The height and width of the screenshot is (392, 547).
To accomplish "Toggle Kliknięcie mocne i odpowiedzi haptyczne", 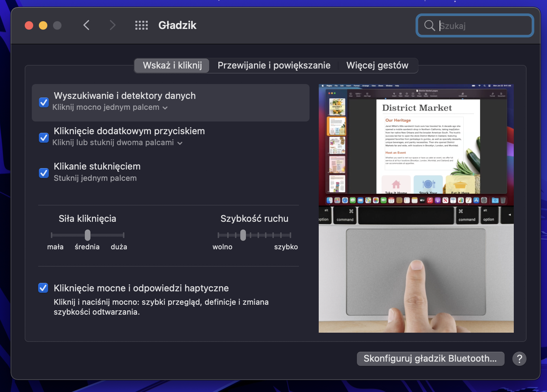I will coord(43,288).
